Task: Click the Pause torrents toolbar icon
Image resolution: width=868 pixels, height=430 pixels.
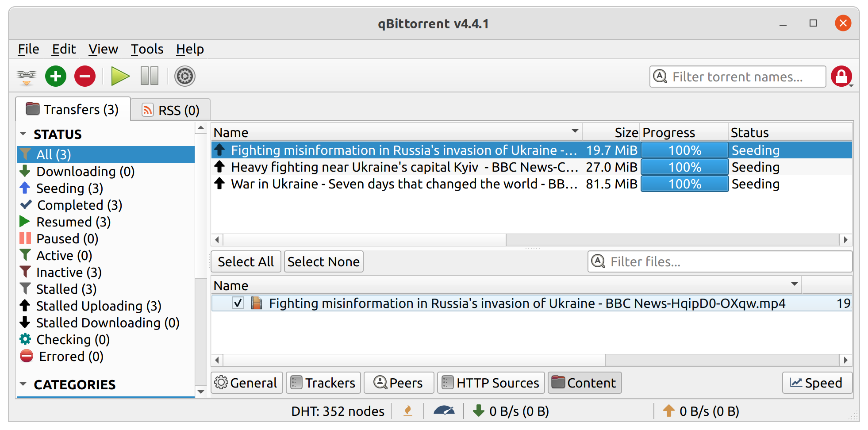Action: 150,77
